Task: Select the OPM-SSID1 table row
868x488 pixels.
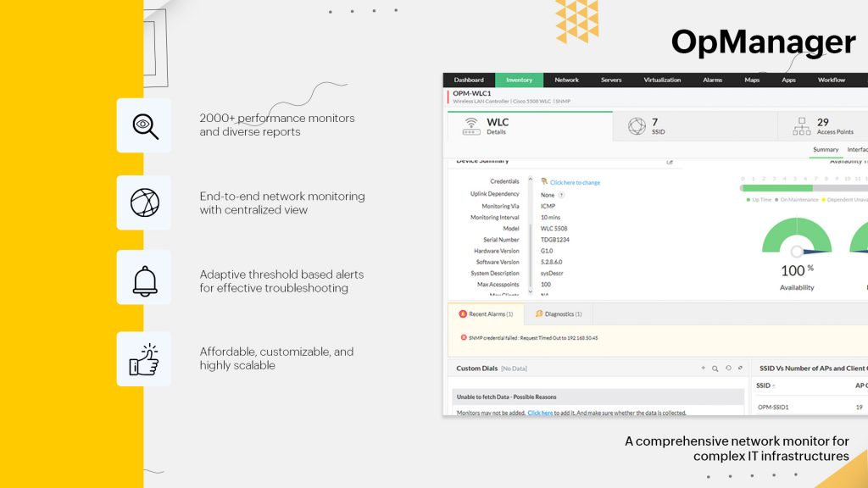Action: (x=810, y=407)
